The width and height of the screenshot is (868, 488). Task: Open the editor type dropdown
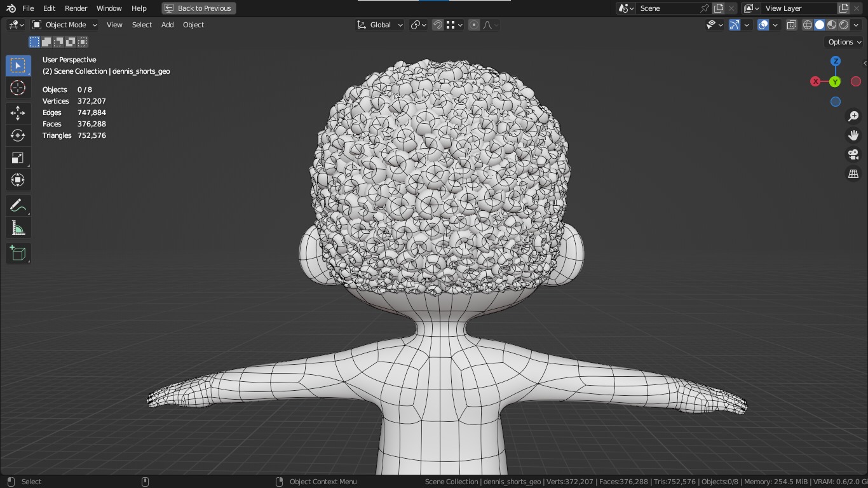16,25
